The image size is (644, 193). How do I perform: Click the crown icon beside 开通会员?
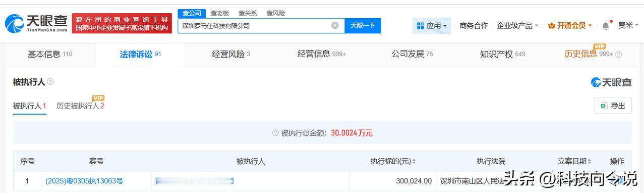tap(551, 25)
